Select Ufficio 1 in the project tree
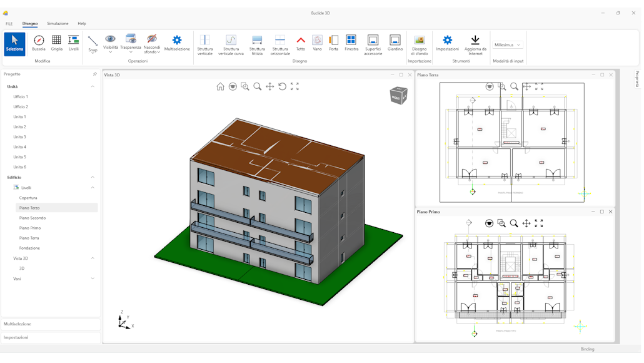Image resolution: width=644 pixels, height=363 pixels. 21,97
